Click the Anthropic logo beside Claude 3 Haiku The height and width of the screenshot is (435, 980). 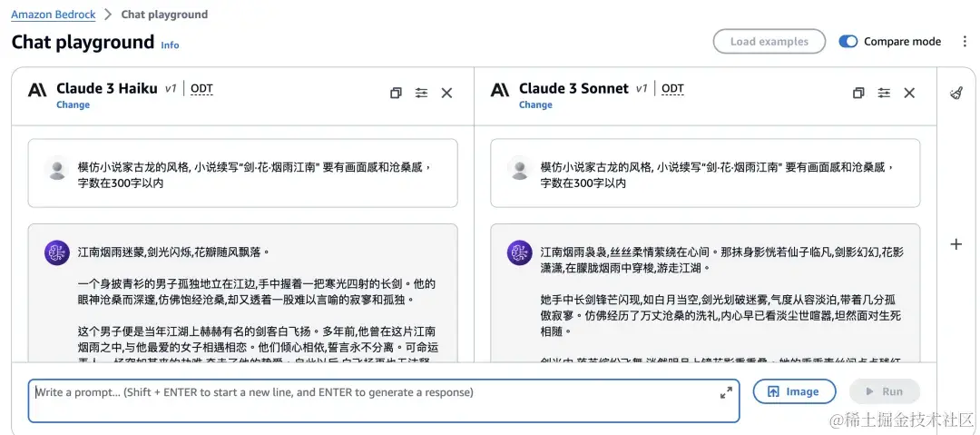[37, 90]
